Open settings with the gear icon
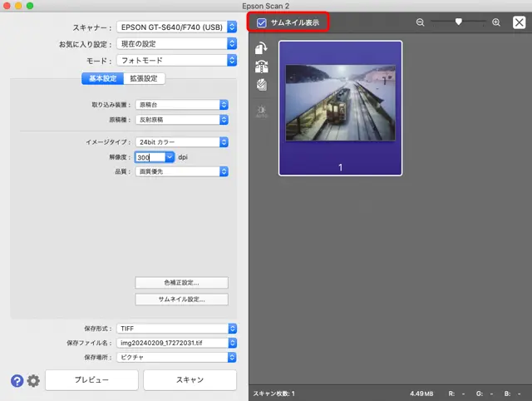This screenshot has height=401, width=532. pyautogui.click(x=33, y=380)
